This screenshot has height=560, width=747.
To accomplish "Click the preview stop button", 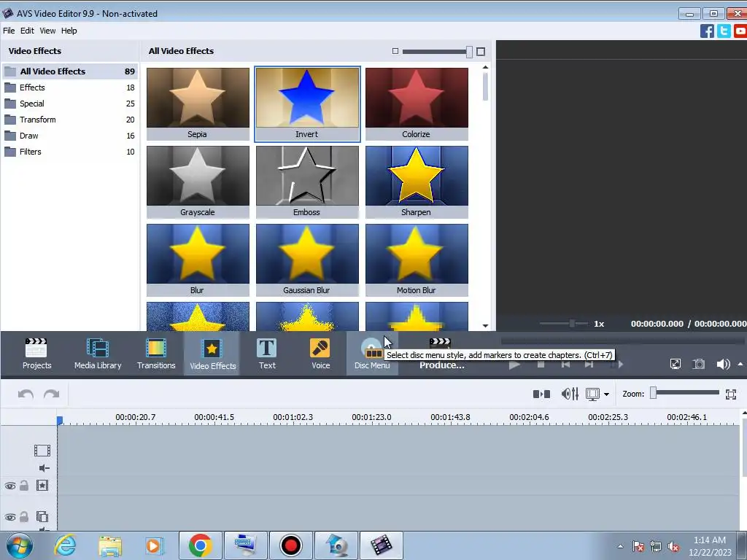I will (541, 365).
